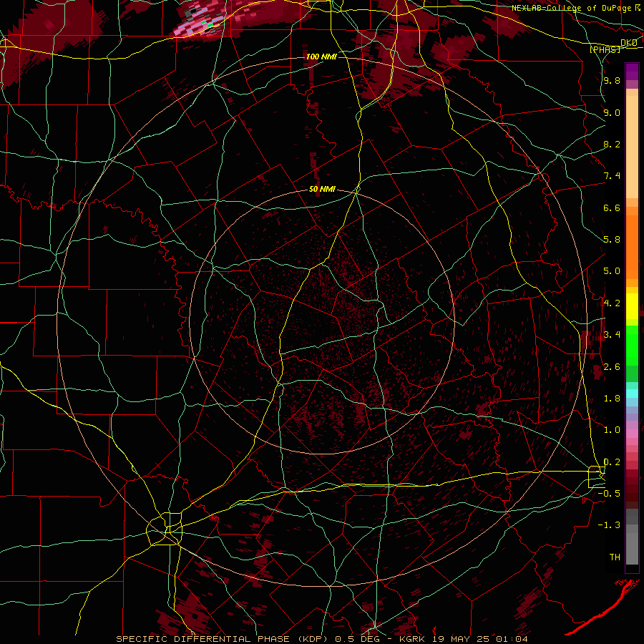Screen dimensions: 644x644
Task: Click the 1.8 scale value
Action: (x=612, y=399)
